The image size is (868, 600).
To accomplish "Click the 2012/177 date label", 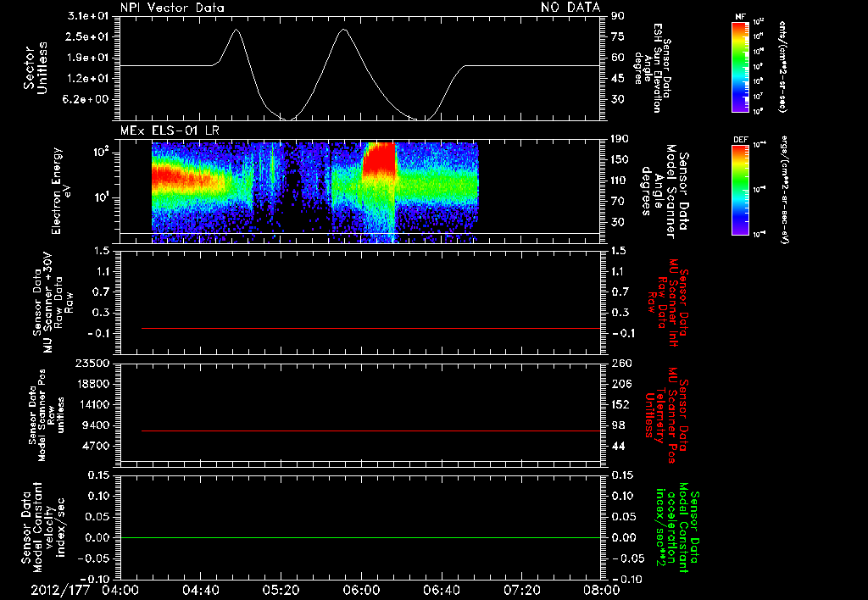I will pos(60,590).
